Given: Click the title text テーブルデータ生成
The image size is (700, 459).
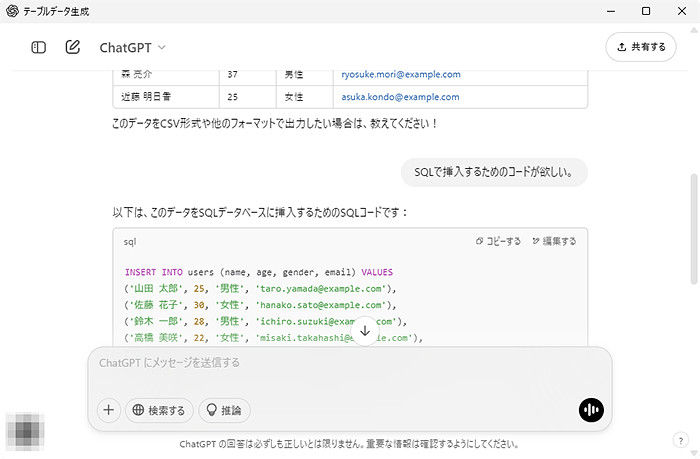Looking at the screenshot, I should coord(56,12).
